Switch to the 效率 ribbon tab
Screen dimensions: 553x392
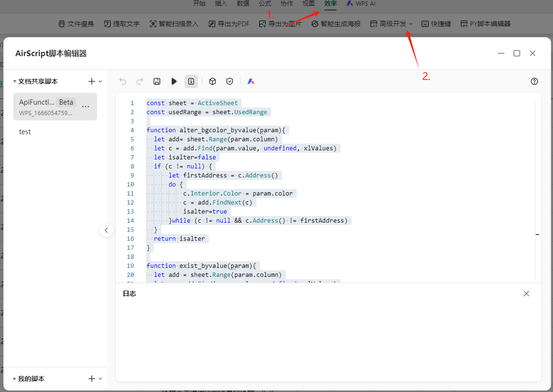click(x=330, y=4)
